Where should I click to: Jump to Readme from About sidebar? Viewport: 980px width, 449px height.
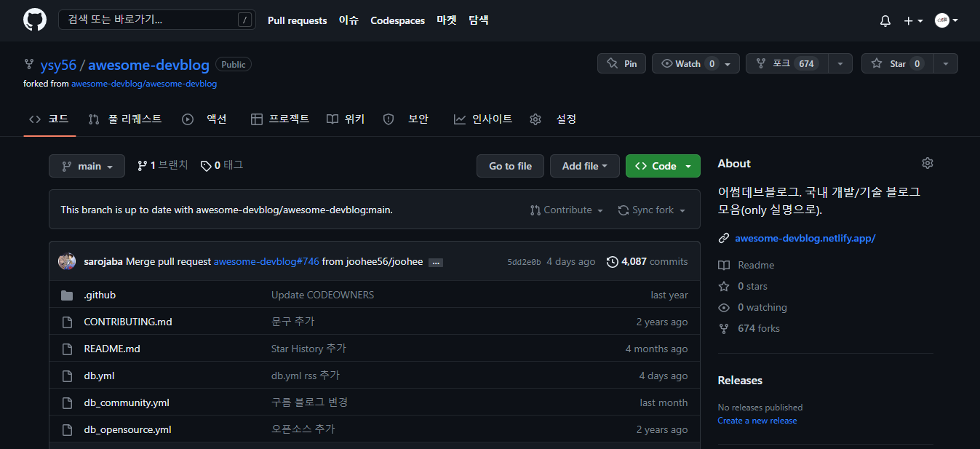pos(746,266)
